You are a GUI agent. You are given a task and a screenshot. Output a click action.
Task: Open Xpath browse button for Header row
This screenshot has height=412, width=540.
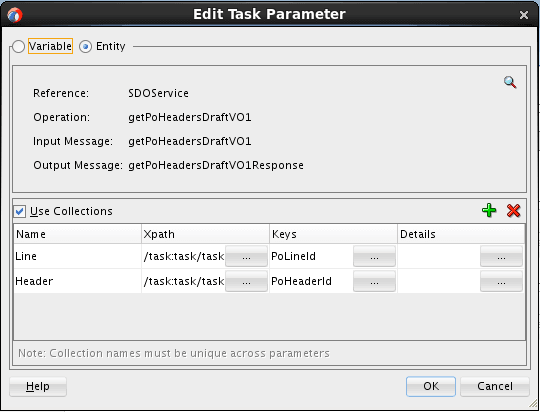pos(246,281)
